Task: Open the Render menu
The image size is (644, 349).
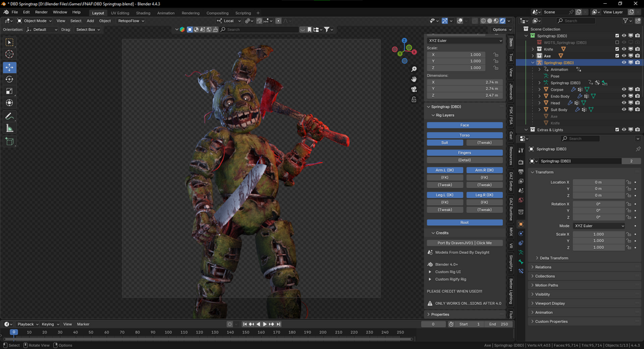Action: (x=41, y=12)
